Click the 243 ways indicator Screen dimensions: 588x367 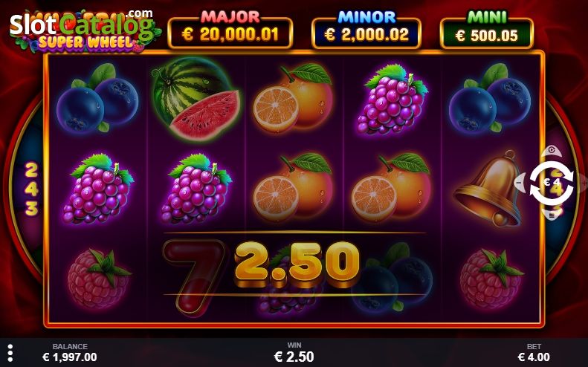pyautogui.click(x=31, y=189)
